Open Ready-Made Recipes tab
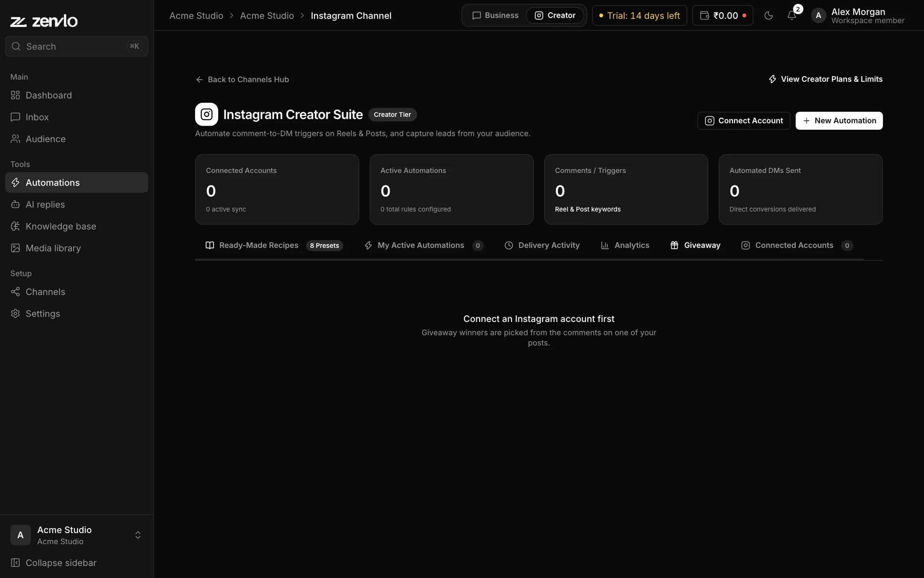Image resolution: width=924 pixels, height=578 pixels. (x=274, y=245)
